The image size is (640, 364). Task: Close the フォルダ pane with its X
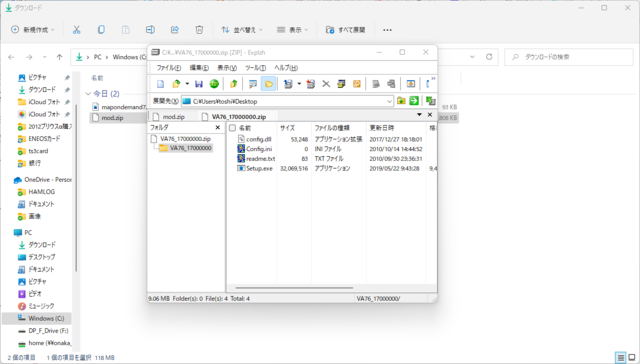tap(218, 128)
